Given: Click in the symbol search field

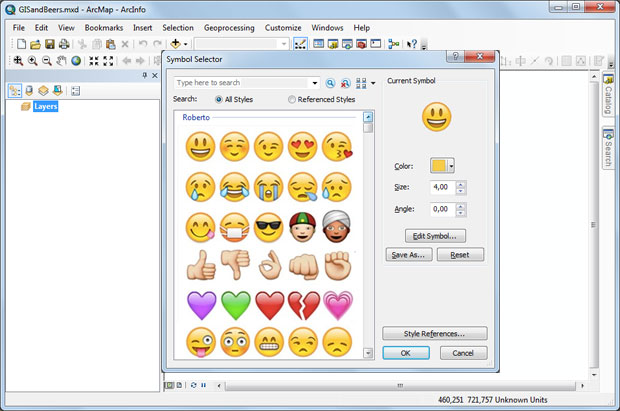Looking at the screenshot, I should [x=242, y=83].
